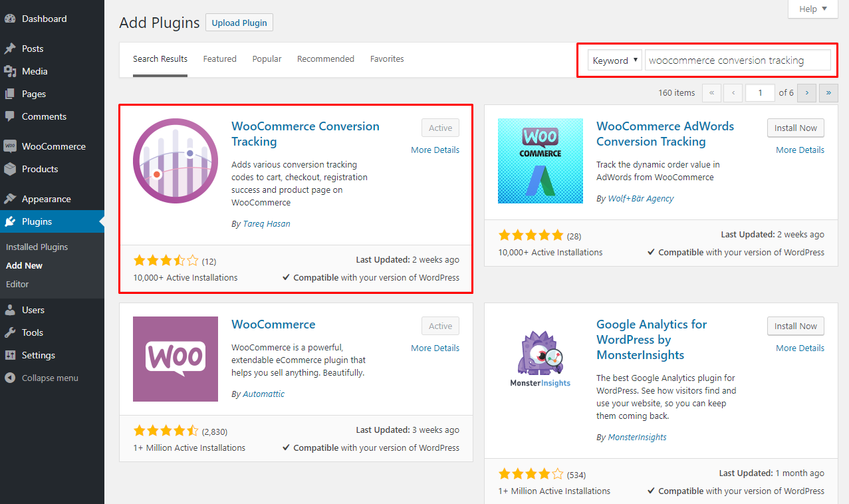Click the Products box icon
This screenshot has width=849, height=504.
coord(10,169)
